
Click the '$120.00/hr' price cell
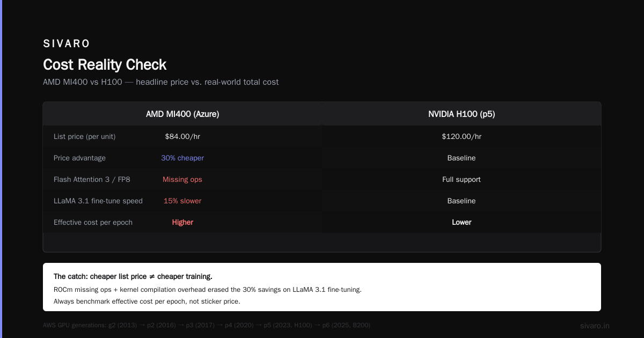tap(462, 137)
